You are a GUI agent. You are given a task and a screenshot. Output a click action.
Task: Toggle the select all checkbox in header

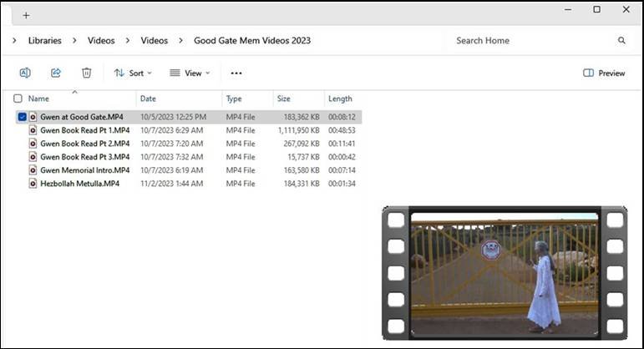click(18, 99)
